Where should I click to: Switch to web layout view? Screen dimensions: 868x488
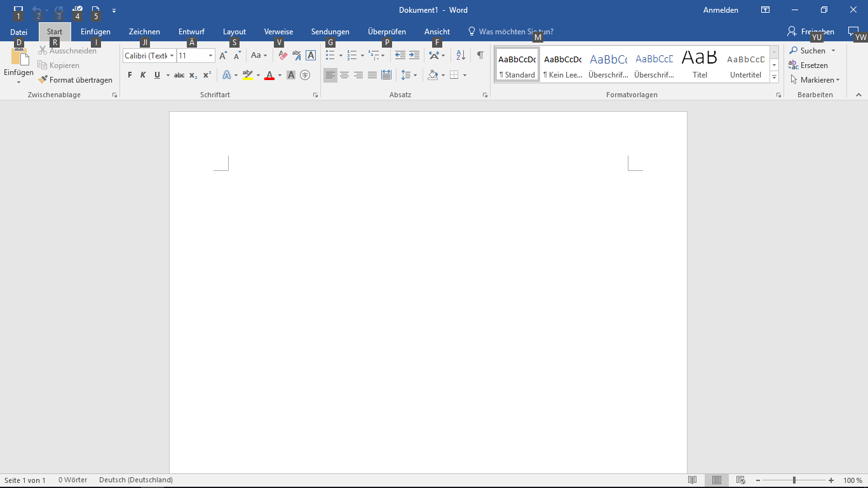[741, 480]
